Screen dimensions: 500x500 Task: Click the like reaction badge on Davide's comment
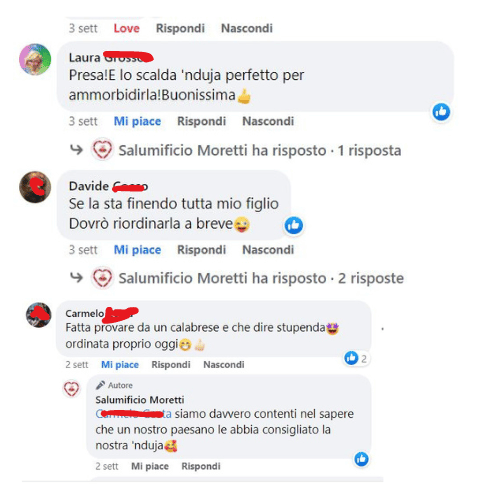tap(294, 225)
